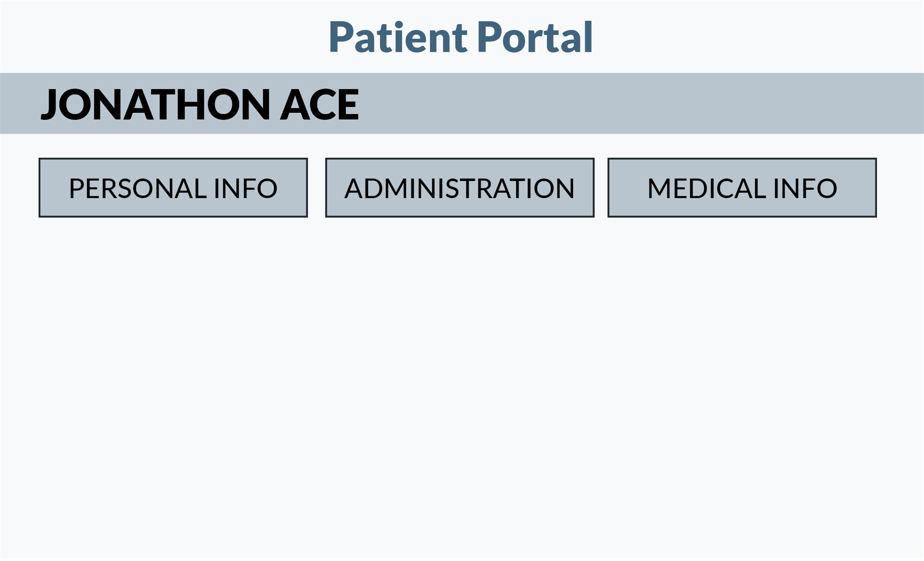Click the first name JONATHON in the banner
Image resolution: width=924 pixels, height=561 pixels.
coord(156,104)
